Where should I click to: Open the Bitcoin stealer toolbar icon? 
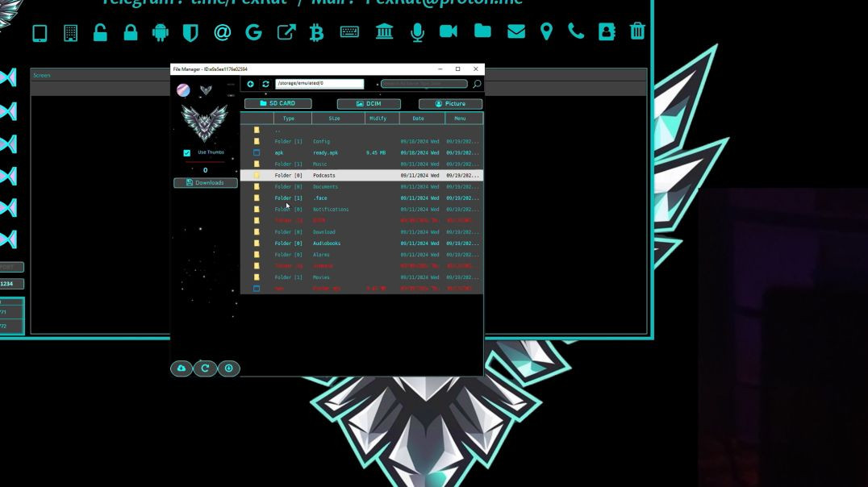point(315,32)
